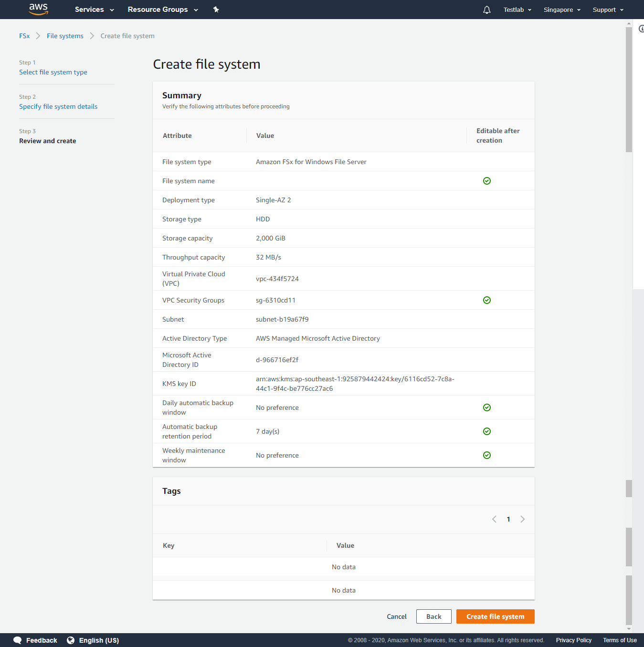The height and width of the screenshot is (647, 644).
Task: Click the 32 MB/s throughput value
Action: click(268, 257)
